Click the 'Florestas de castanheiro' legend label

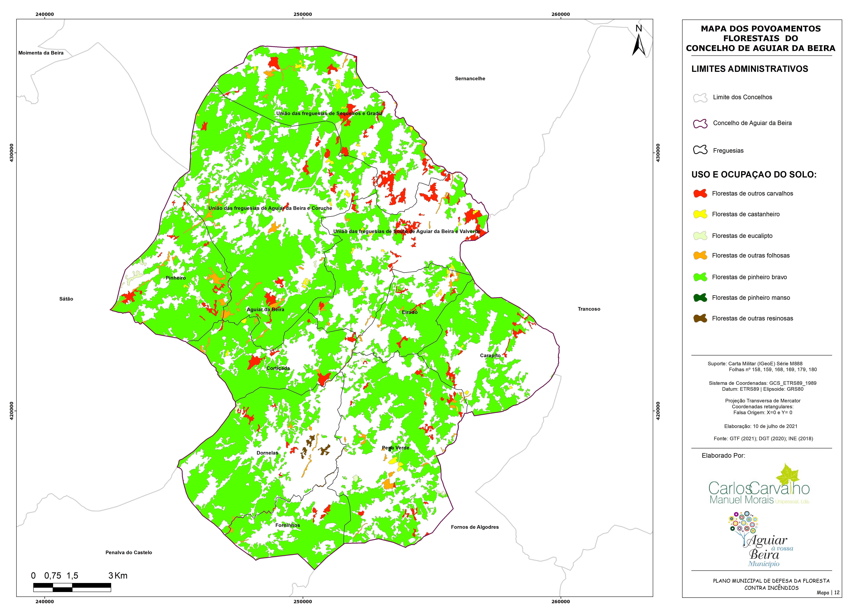tap(746, 214)
